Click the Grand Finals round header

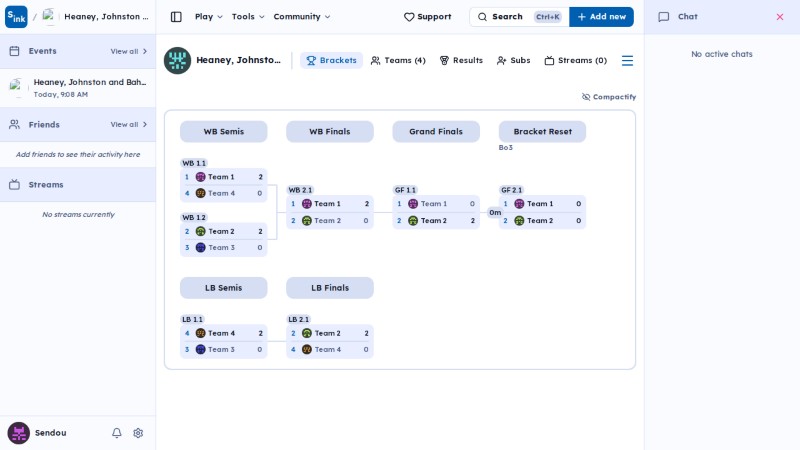pos(436,132)
